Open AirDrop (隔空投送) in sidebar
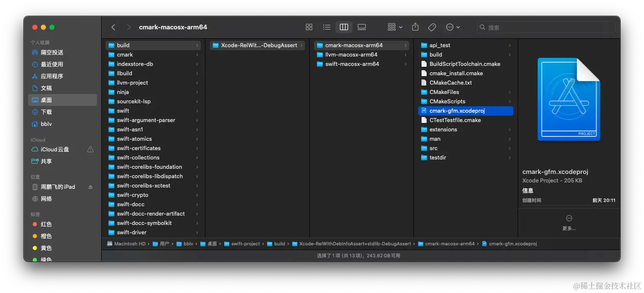The image size is (644, 293). [x=63, y=52]
